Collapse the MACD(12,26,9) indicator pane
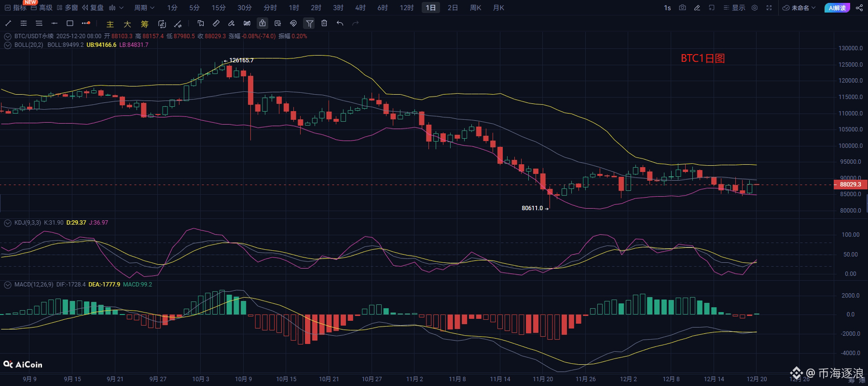Viewport: 868px width, 386px height. (x=8, y=285)
